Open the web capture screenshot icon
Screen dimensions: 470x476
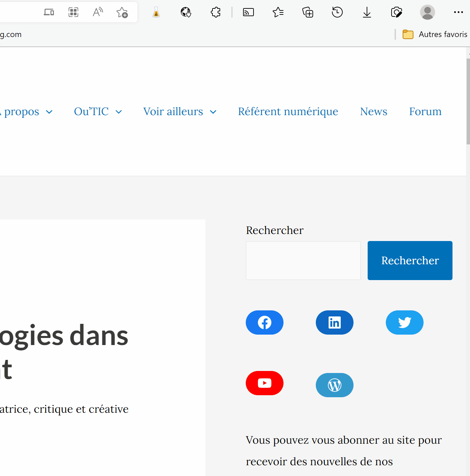[397, 12]
